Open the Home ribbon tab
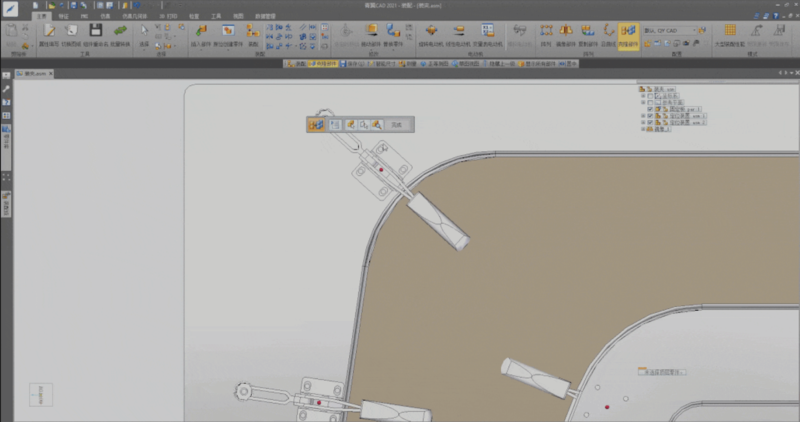 pyautogui.click(x=40, y=16)
